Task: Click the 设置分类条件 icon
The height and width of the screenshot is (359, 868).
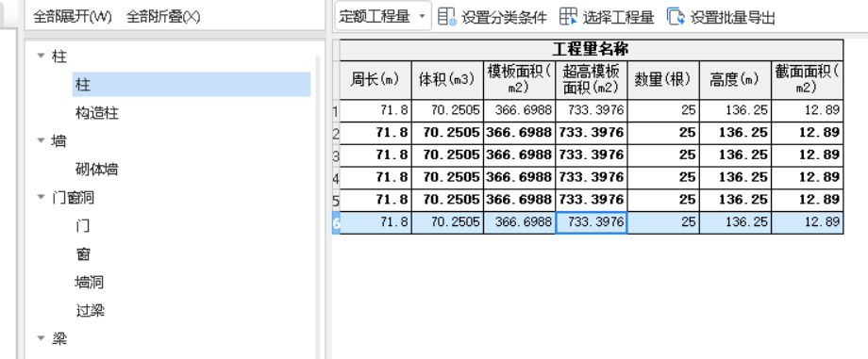Action: (x=446, y=17)
